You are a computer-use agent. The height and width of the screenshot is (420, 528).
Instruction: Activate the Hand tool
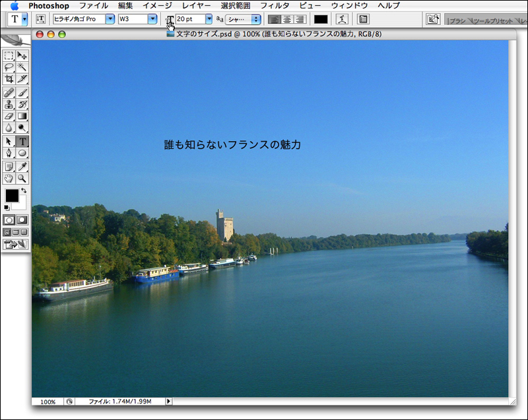tap(9, 178)
